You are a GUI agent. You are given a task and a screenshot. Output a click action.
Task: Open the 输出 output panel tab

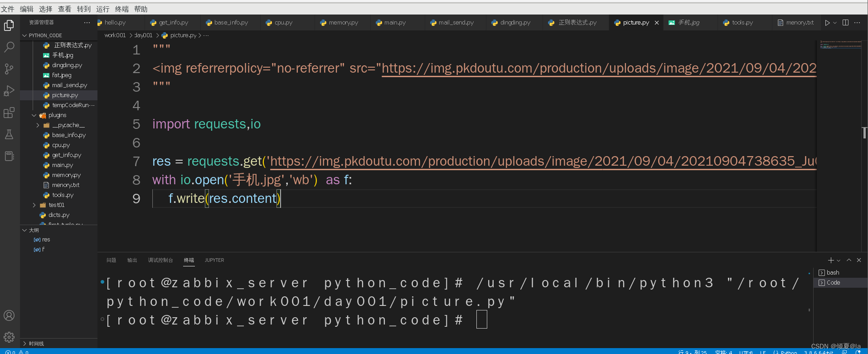(x=132, y=260)
